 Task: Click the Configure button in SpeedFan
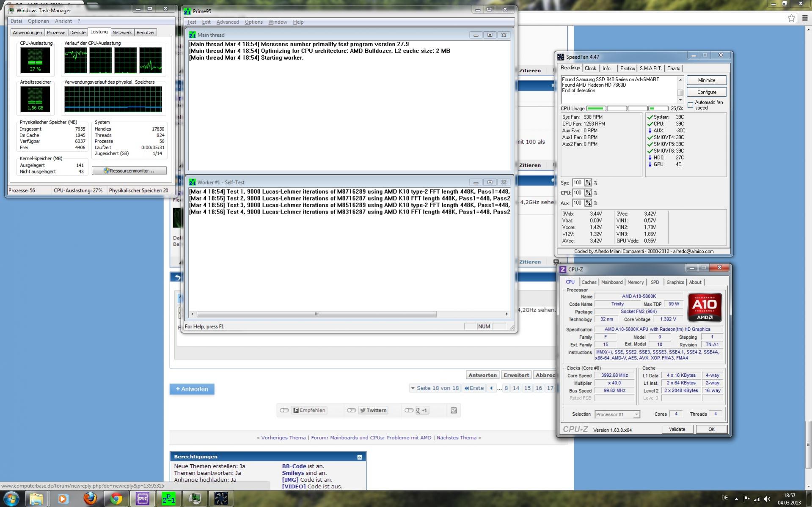[707, 92]
